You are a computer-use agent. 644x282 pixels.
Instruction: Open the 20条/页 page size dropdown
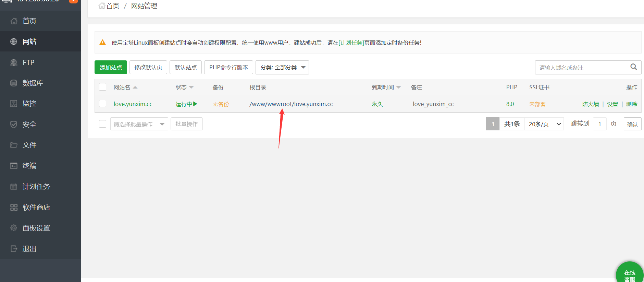coord(544,124)
